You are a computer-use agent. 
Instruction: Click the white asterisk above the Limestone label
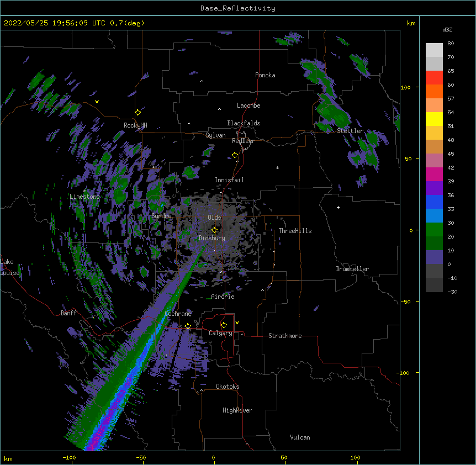pos(84,191)
